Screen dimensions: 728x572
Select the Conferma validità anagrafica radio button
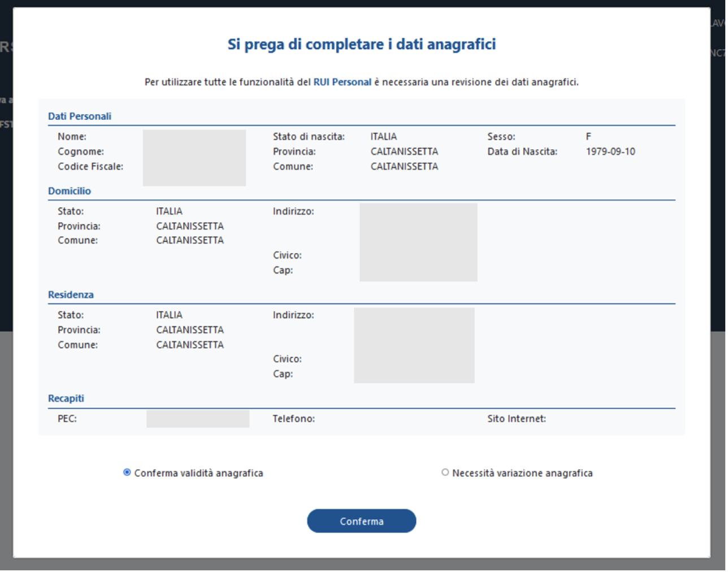pos(127,473)
